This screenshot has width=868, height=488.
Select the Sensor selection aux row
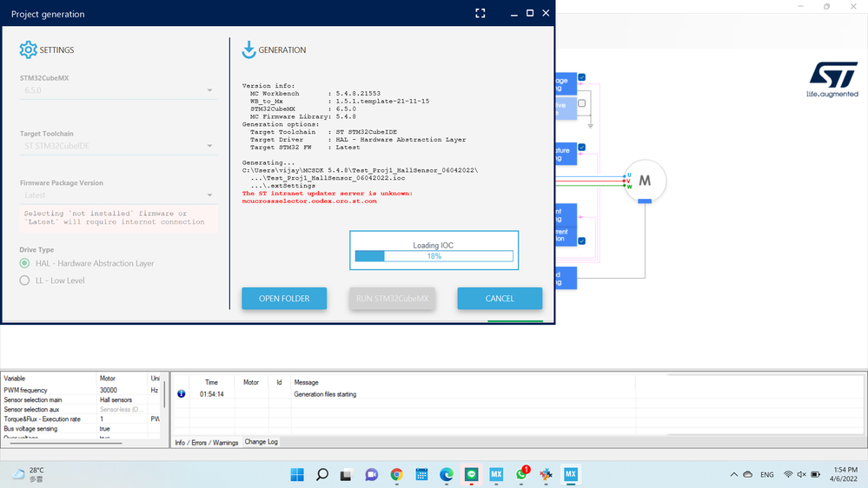(x=81, y=410)
